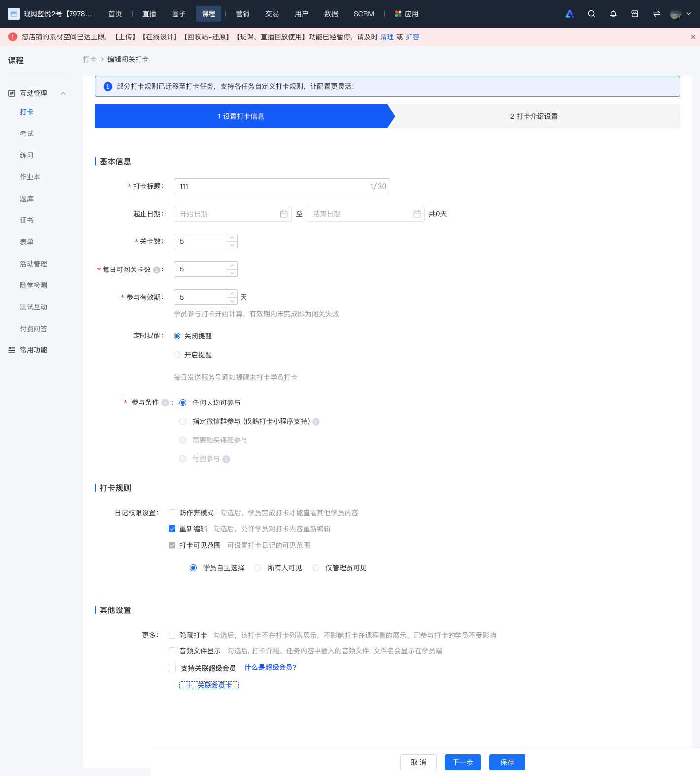
Task: Click the colorful 应用 apps icon
Action: click(x=398, y=14)
